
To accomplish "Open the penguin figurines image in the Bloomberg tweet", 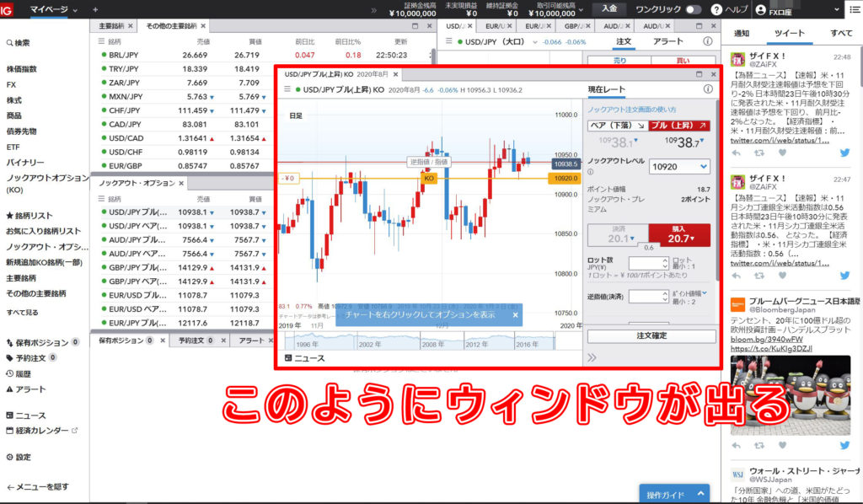I will coord(791,395).
